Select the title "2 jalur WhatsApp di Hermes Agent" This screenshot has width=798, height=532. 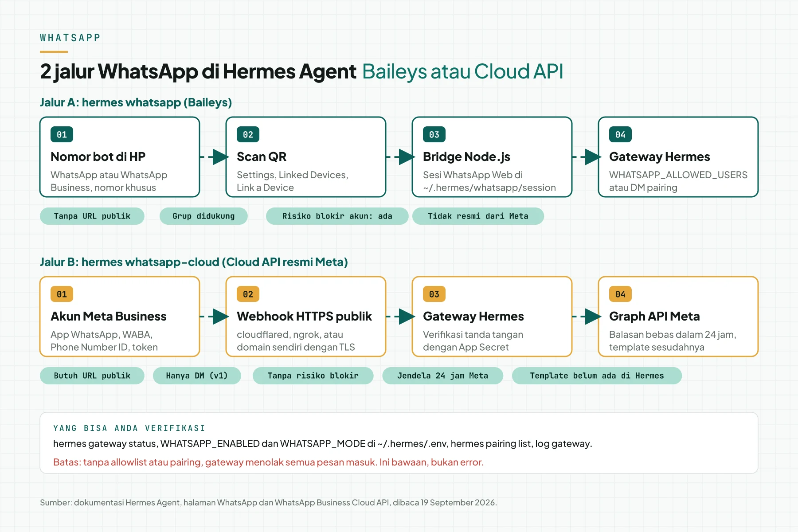click(198, 71)
